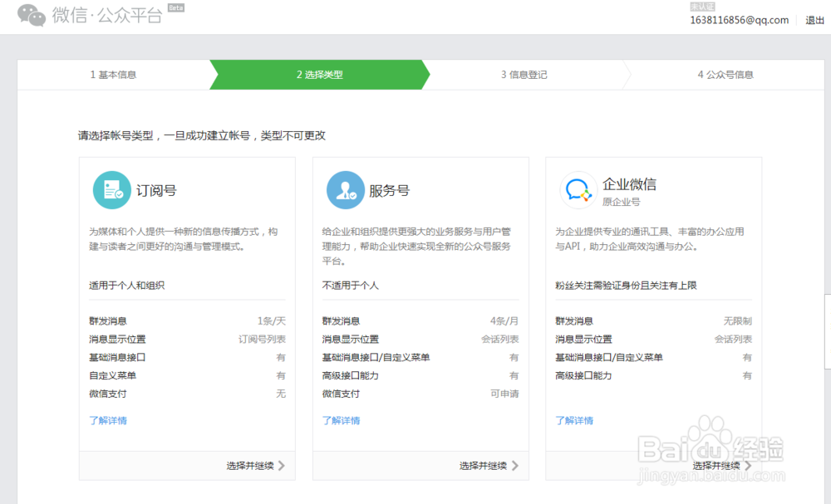Click the arrow next to 订阅号 选择并继续

tap(282, 465)
